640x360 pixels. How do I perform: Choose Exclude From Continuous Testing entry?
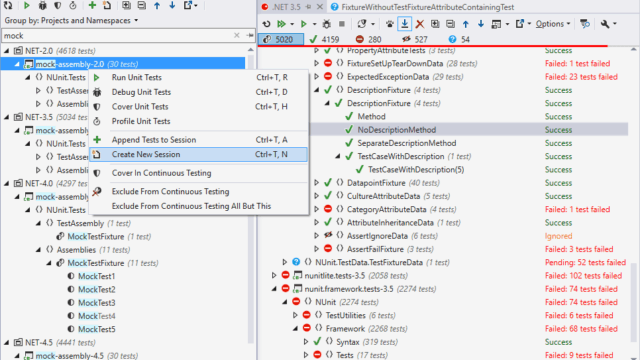click(198, 191)
